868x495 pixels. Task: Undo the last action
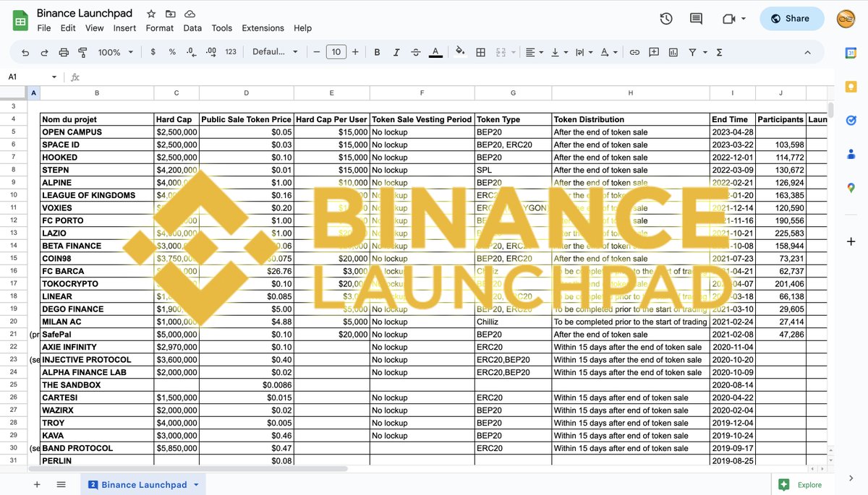click(25, 52)
